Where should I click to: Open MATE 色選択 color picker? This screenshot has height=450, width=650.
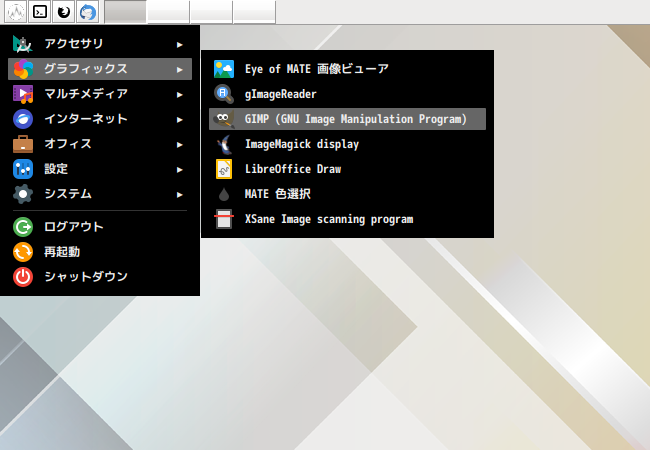click(x=347, y=194)
